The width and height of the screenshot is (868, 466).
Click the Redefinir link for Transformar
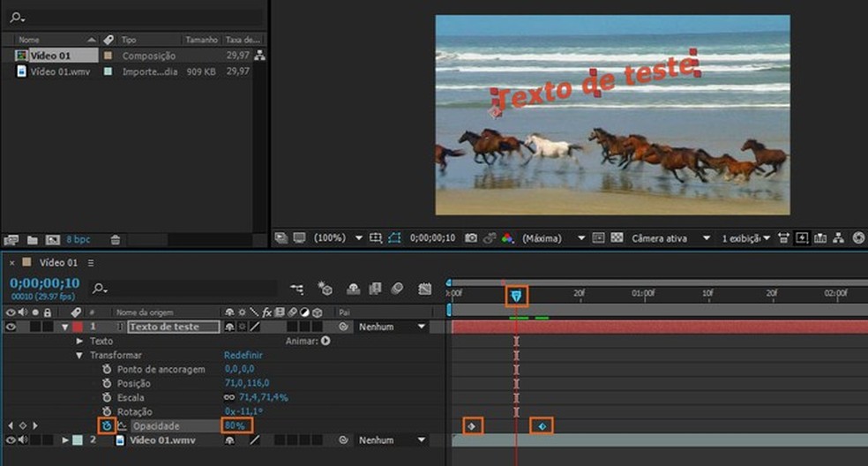pos(243,356)
